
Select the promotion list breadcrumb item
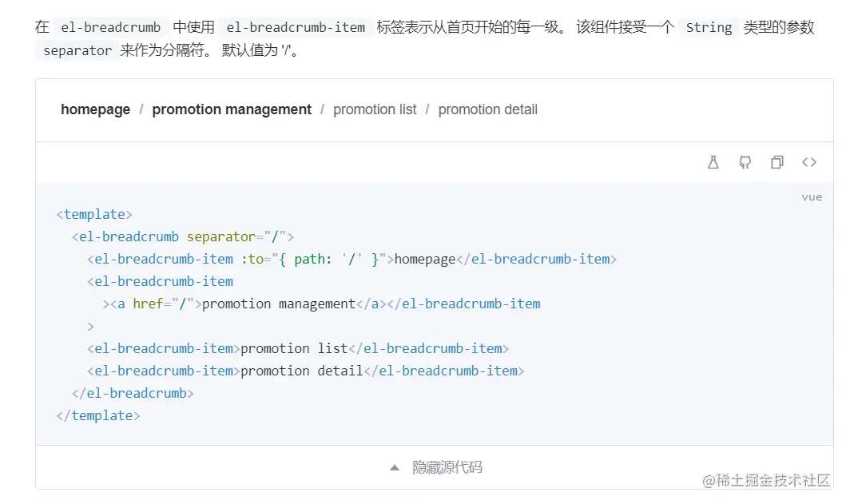coord(375,109)
